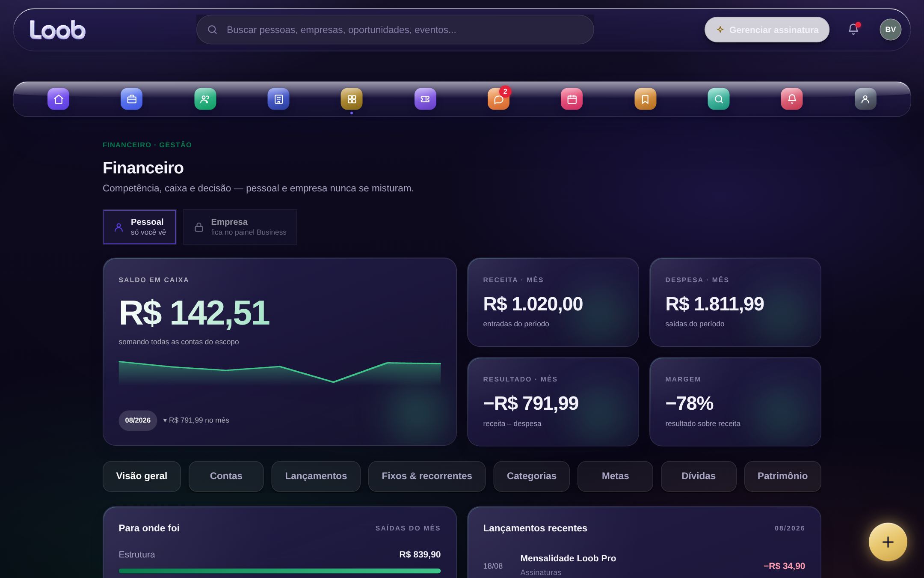Open the Dívidas tab
The width and height of the screenshot is (924, 578).
pos(699,476)
